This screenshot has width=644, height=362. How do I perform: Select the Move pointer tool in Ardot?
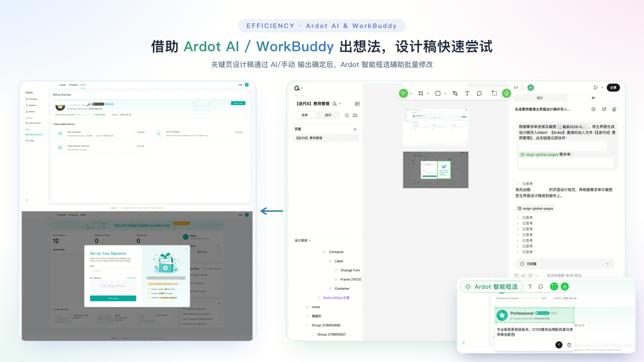coord(403,94)
